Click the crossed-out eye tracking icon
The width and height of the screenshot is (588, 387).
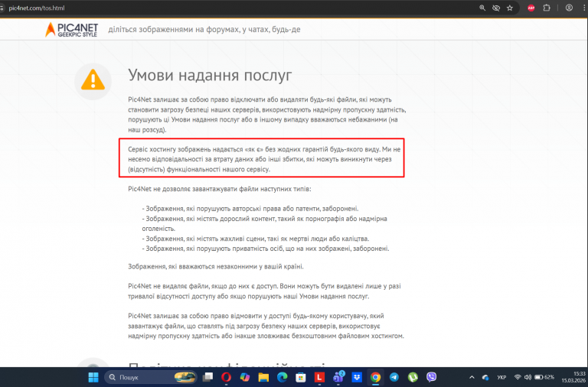click(x=496, y=8)
